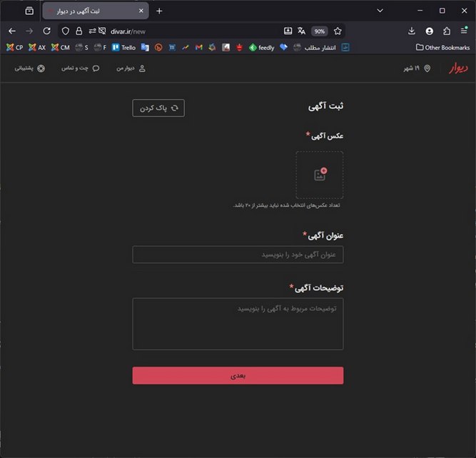Reset the 90% zoom indicator
This screenshot has width=476, height=458.
click(320, 31)
